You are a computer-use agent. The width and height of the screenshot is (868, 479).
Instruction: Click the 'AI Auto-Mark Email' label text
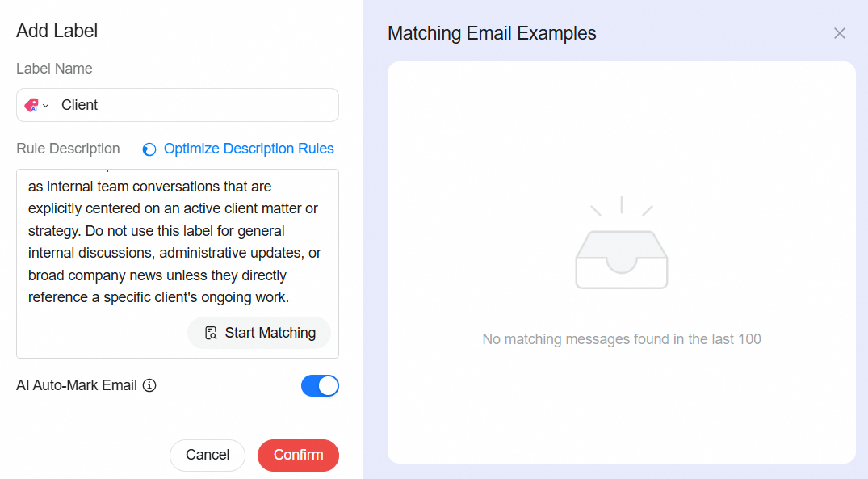[77, 385]
